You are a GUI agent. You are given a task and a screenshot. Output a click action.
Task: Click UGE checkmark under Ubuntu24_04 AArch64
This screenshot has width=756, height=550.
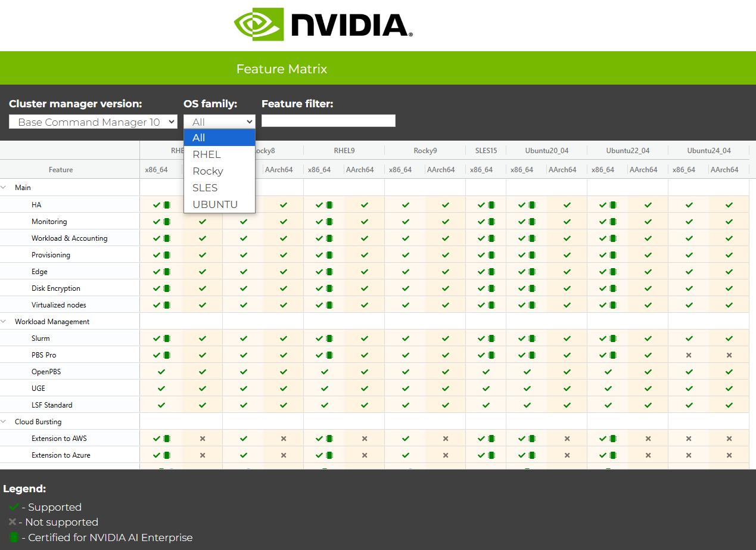coord(729,388)
